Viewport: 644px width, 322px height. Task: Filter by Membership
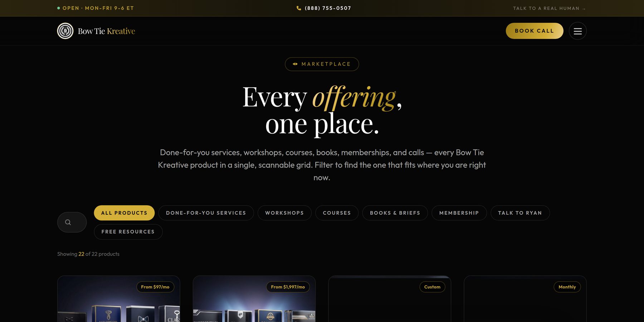459,213
